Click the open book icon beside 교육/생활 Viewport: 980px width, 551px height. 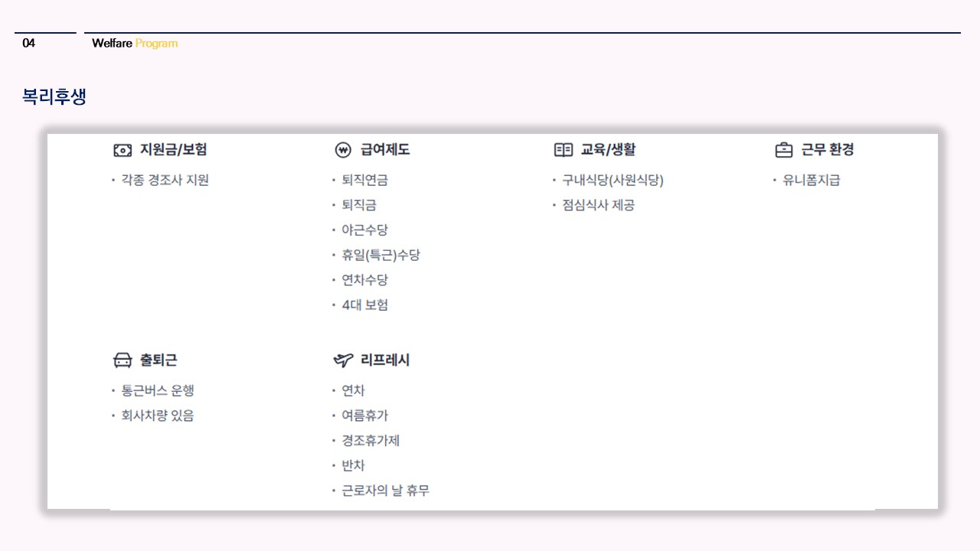563,150
